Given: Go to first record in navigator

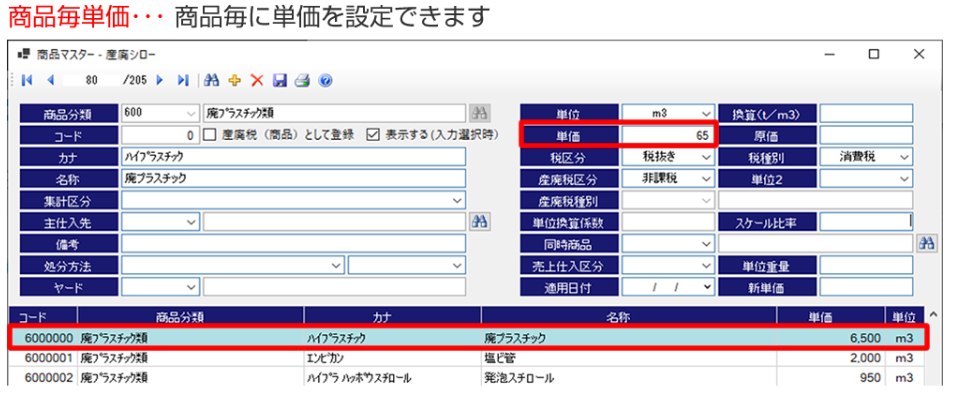Looking at the screenshot, I should [x=27, y=81].
